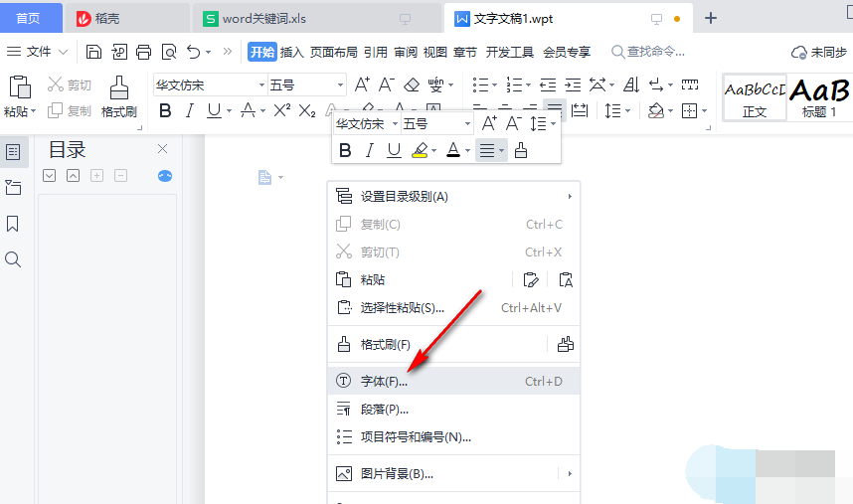
Task: Open the bookmark panel in left sidebar
Action: click(13, 224)
